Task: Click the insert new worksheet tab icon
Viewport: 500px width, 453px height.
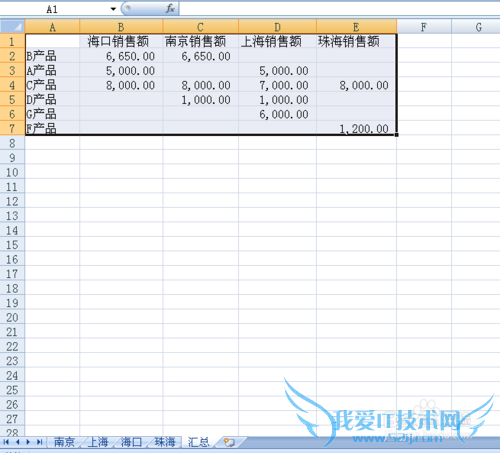Action: [x=229, y=442]
